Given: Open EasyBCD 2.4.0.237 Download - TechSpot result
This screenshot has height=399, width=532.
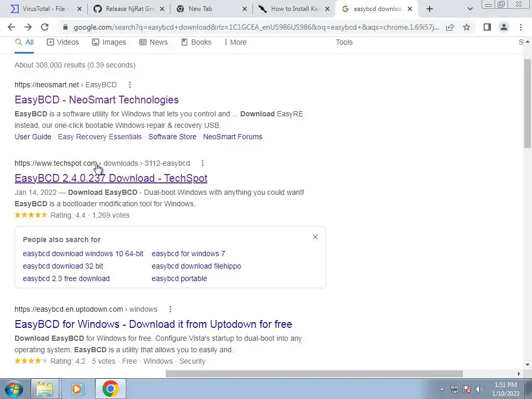Looking at the screenshot, I should pos(111,178).
